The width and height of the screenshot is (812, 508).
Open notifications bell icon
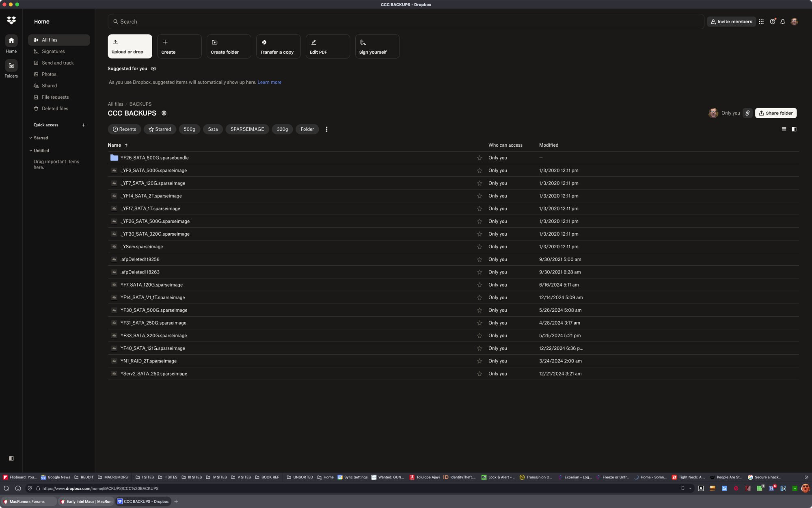click(x=783, y=22)
